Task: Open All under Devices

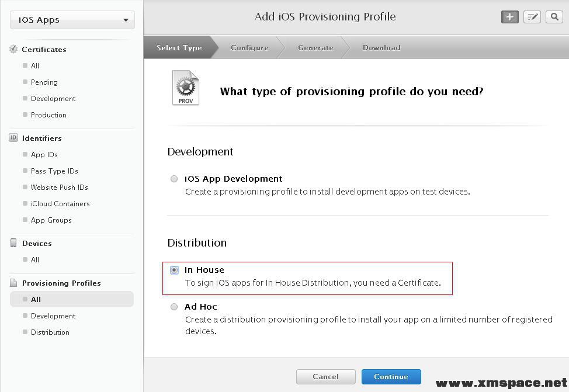Action: (x=35, y=259)
